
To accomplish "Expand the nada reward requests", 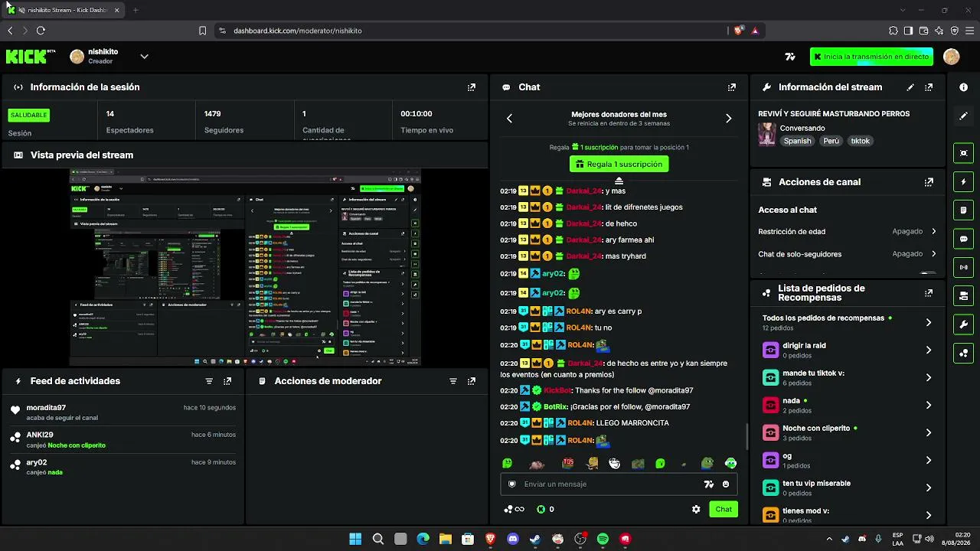I will [929, 406].
